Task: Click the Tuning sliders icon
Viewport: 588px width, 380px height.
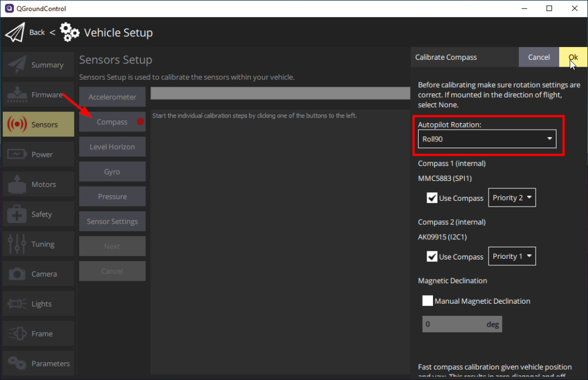Action: coord(17,244)
